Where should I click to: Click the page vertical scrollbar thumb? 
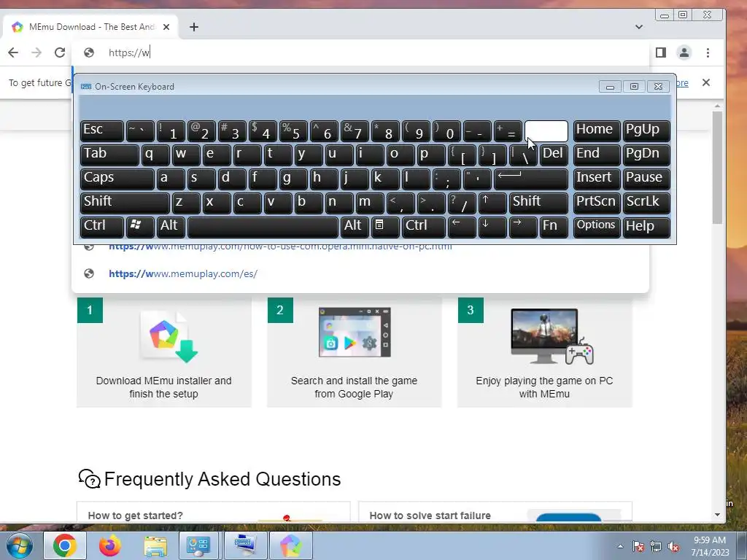pos(718,167)
